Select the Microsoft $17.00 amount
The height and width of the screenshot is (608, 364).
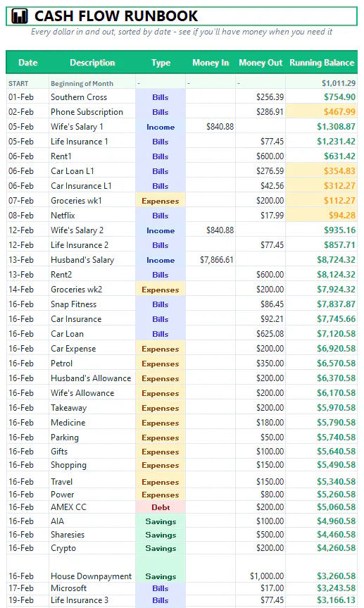pyautogui.click(x=261, y=588)
